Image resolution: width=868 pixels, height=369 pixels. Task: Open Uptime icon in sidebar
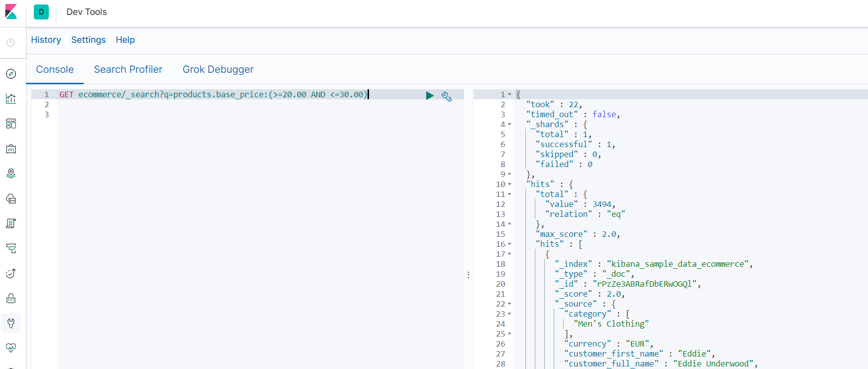click(11, 273)
